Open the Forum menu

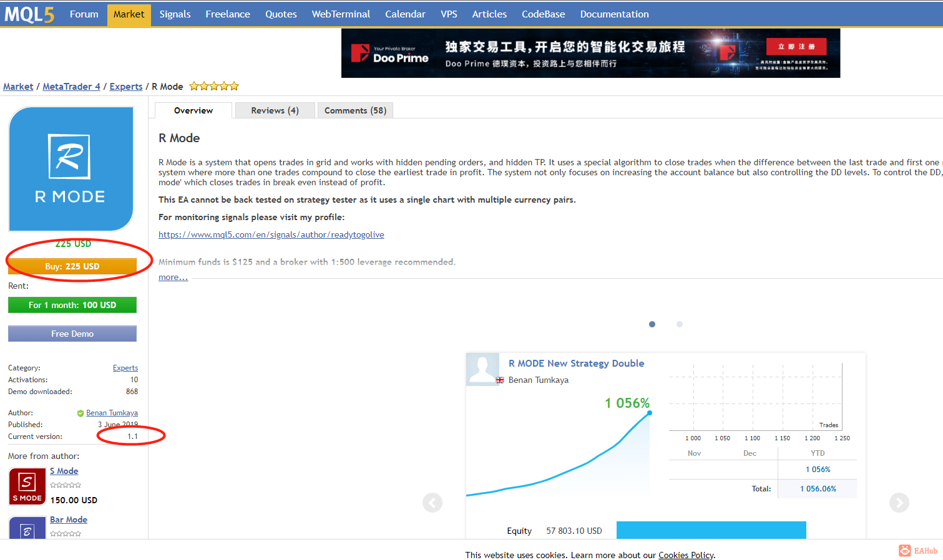tap(84, 14)
